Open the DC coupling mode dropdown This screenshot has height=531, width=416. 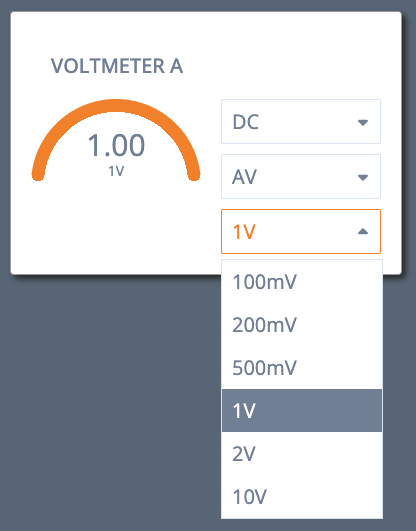(301, 122)
